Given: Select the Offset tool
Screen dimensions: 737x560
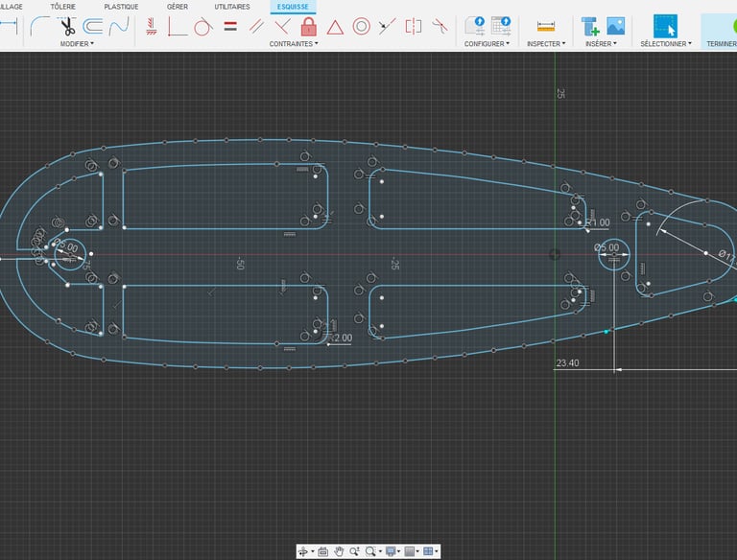Looking at the screenshot, I should tap(93, 26).
